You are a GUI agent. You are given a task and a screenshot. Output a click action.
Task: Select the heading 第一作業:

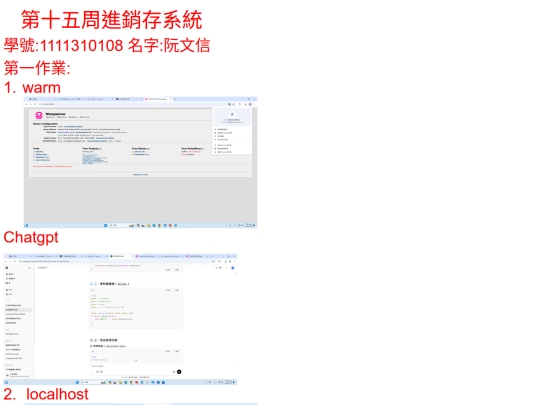pyautogui.click(x=37, y=68)
